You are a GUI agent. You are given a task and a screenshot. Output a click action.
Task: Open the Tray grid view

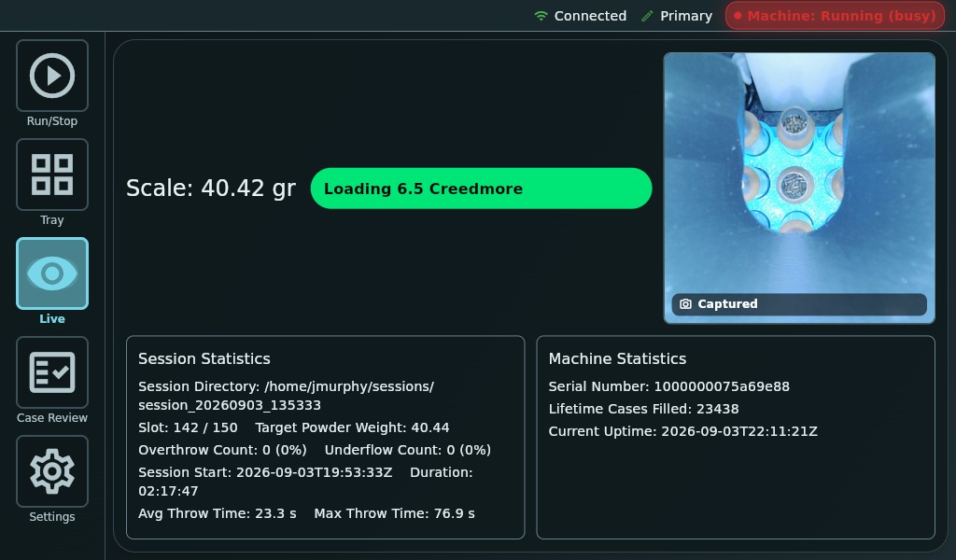pyautogui.click(x=52, y=175)
